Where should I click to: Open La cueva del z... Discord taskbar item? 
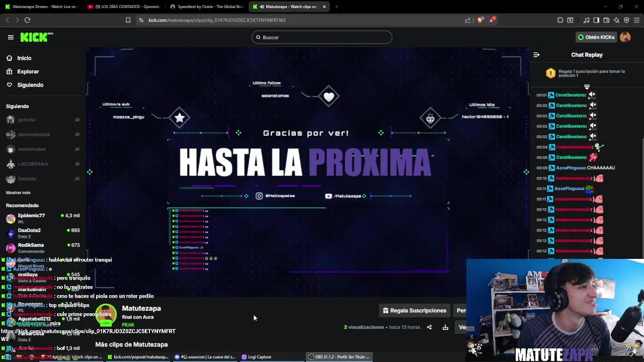point(205,357)
